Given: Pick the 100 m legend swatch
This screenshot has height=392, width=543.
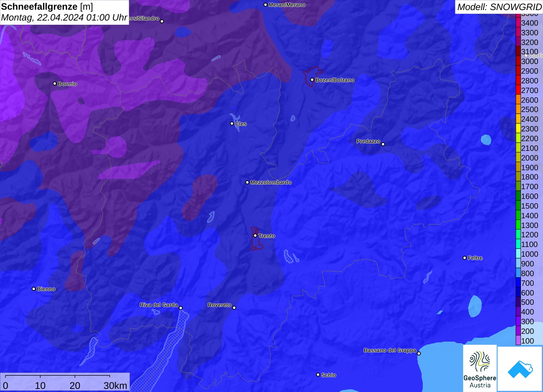Looking at the screenshot, I should pos(518,341).
